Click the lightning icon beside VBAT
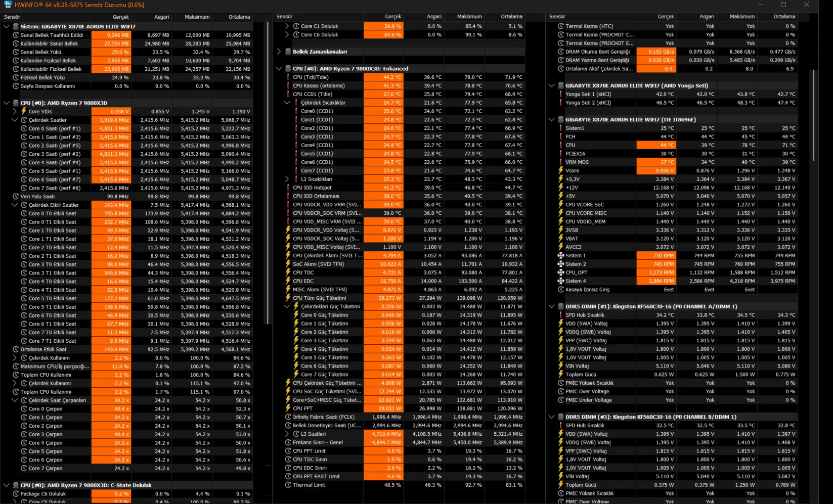Image resolution: width=833 pixels, height=504 pixels. 561,239
